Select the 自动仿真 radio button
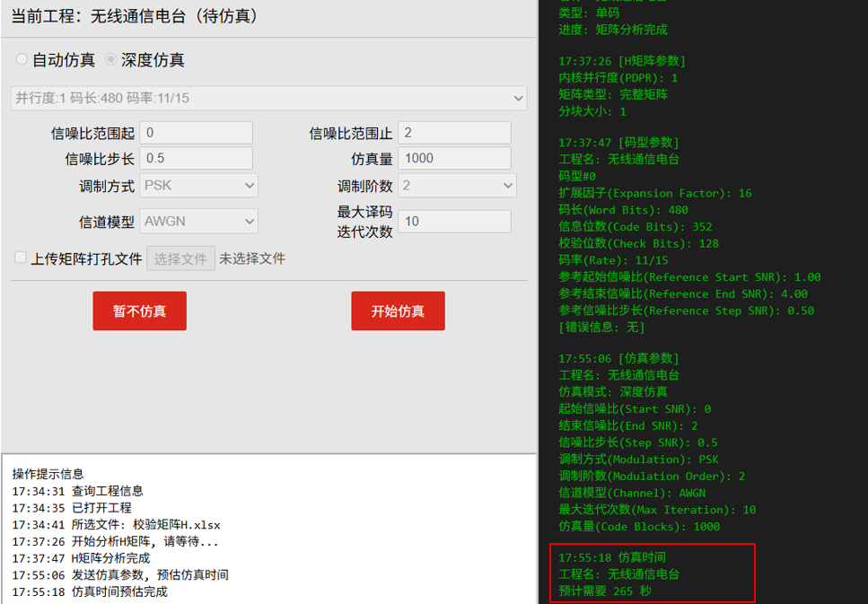The height and width of the screenshot is (604, 868). pos(22,60)
